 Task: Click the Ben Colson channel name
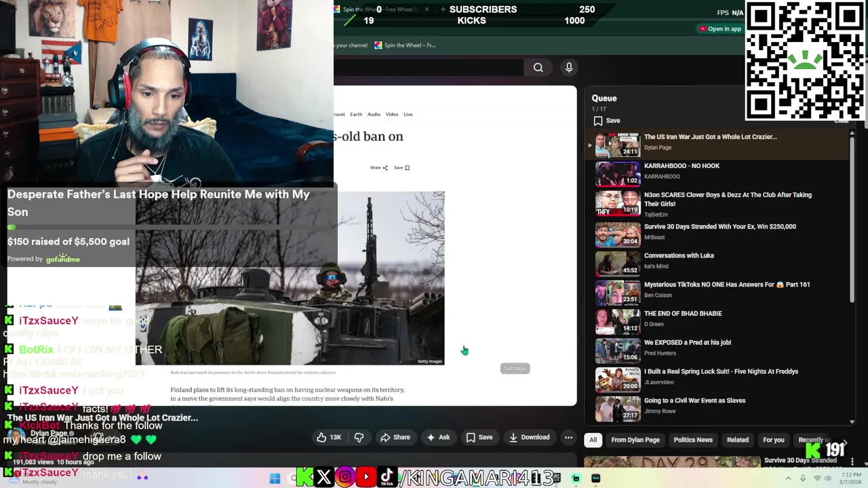658,296
